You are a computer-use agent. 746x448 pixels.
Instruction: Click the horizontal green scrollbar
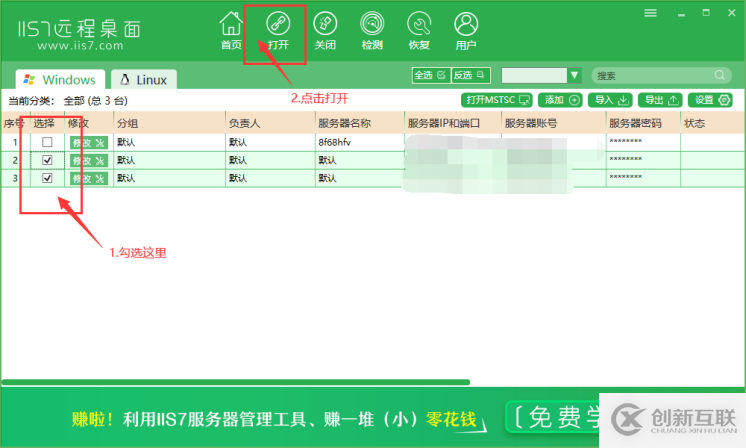[236, 382]
